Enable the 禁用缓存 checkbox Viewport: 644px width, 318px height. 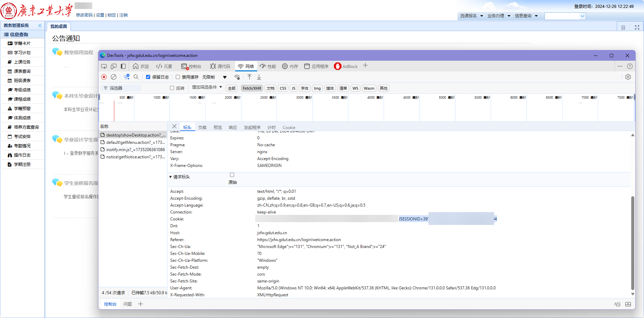[178, 77]
